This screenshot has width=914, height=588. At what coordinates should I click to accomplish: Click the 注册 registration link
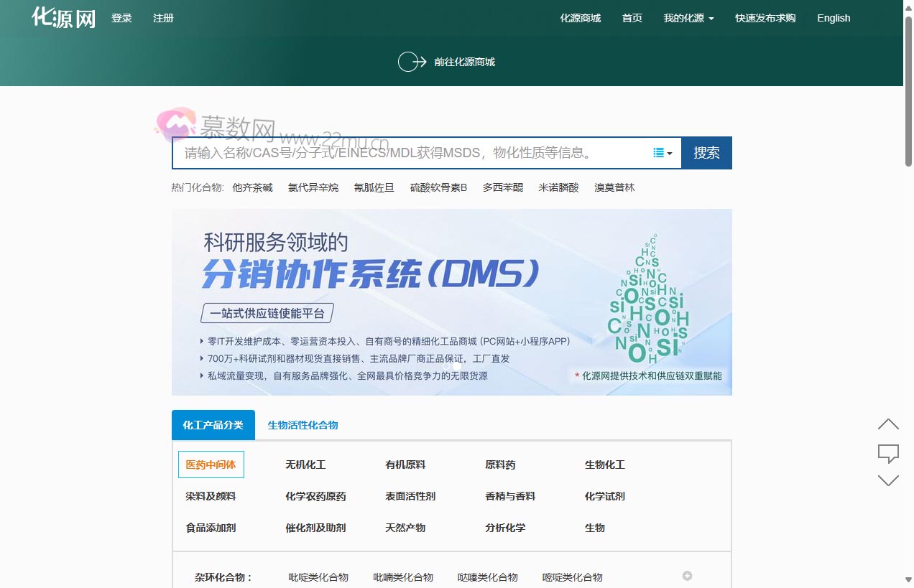click(163, 18)
